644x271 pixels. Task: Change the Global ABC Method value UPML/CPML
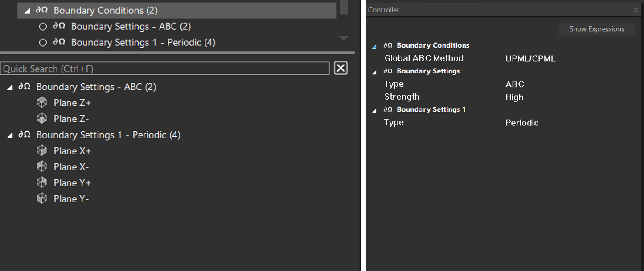[x=530, y=59]
